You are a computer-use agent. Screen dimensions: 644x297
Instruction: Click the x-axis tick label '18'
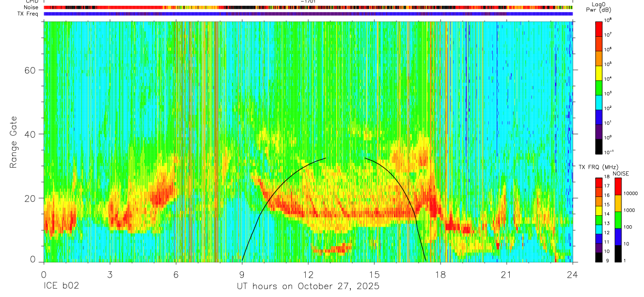441,274
